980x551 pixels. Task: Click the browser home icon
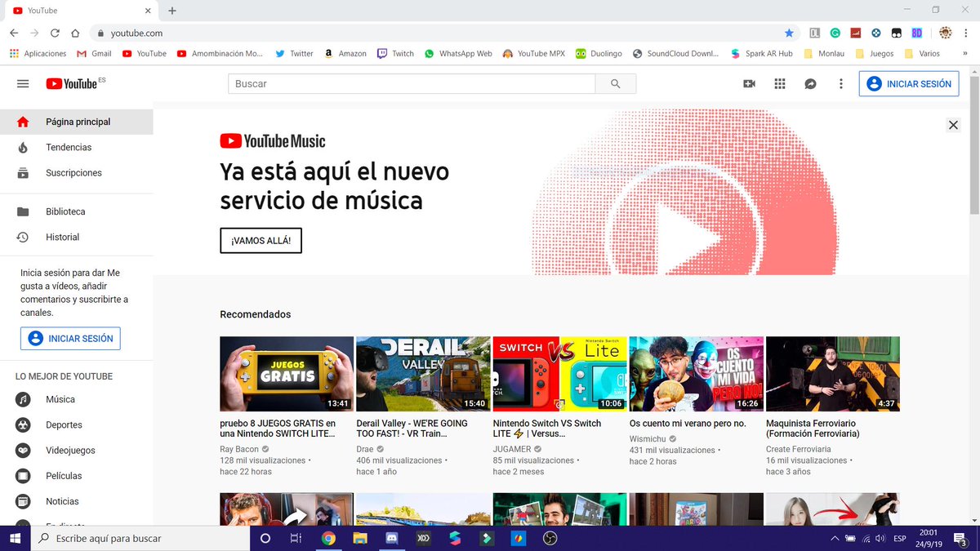[x=75, y=33]
